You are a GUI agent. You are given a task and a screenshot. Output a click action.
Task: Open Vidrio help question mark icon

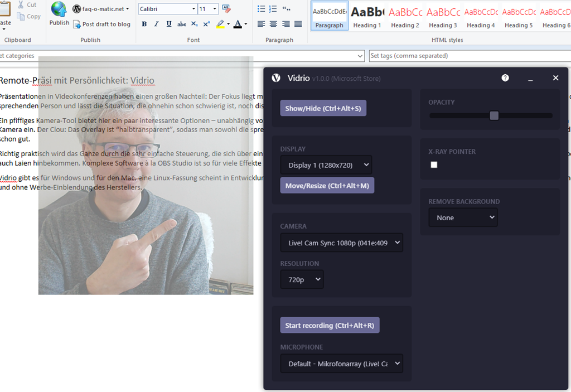505,78
